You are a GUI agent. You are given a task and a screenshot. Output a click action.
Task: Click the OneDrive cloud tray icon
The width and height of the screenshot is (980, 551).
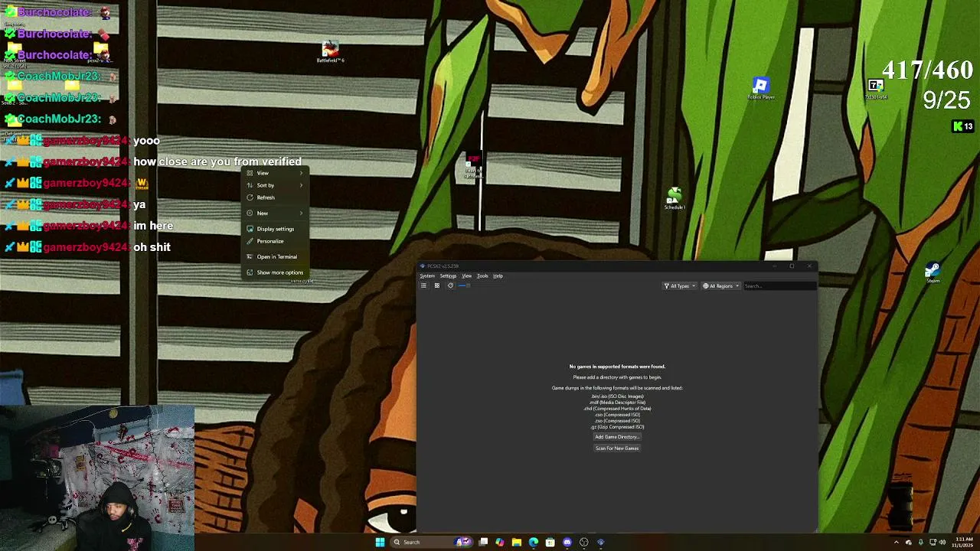(909, 542)
